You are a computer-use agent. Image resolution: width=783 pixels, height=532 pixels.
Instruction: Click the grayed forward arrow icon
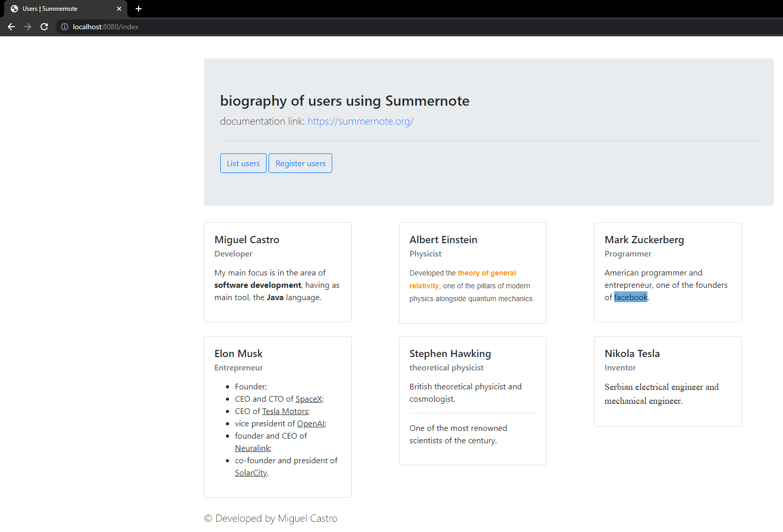tap(27, 27)
